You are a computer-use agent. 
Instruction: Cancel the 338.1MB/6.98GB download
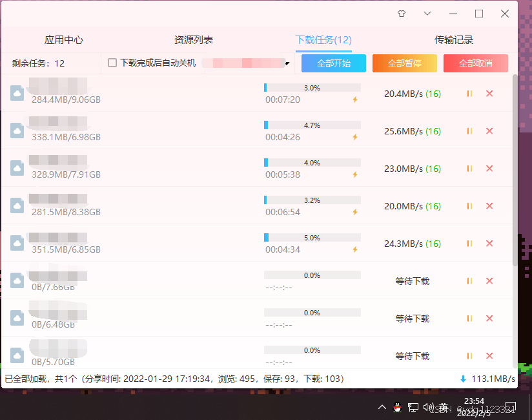click(489, 131)
